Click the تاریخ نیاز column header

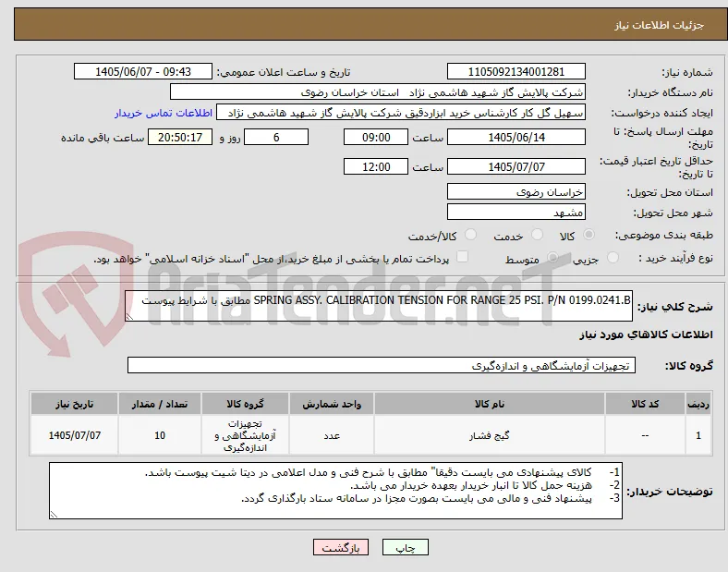[74, 404]
